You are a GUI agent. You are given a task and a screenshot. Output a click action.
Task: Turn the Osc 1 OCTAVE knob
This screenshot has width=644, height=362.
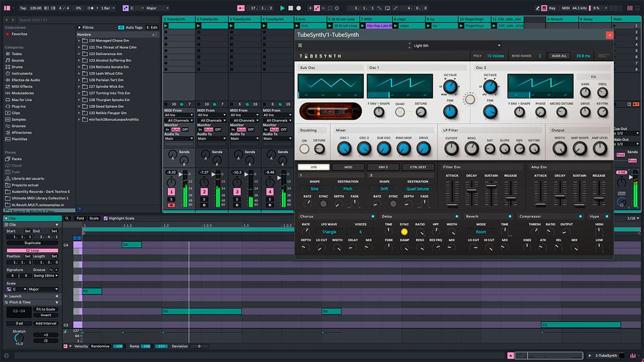pos(450,87)
